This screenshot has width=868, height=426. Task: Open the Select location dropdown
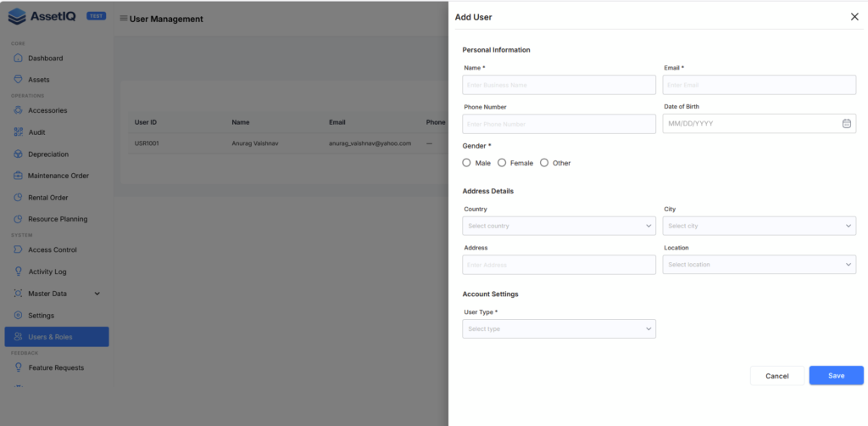pyautogui.click(x=759, y=265)
